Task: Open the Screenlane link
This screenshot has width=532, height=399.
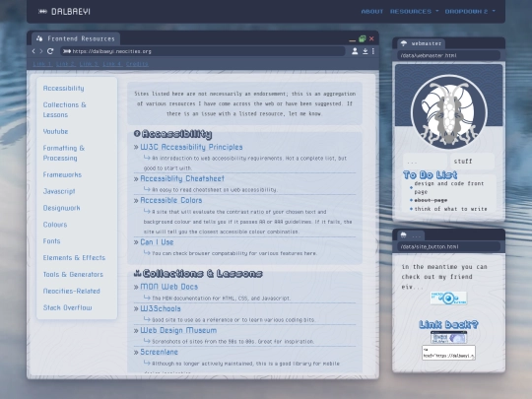Action: 160,352
